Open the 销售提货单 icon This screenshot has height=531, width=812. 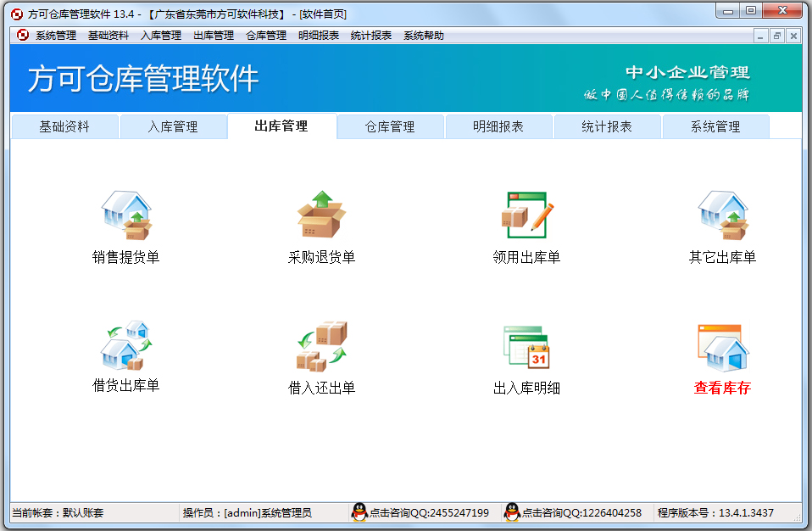click(125, 215)
